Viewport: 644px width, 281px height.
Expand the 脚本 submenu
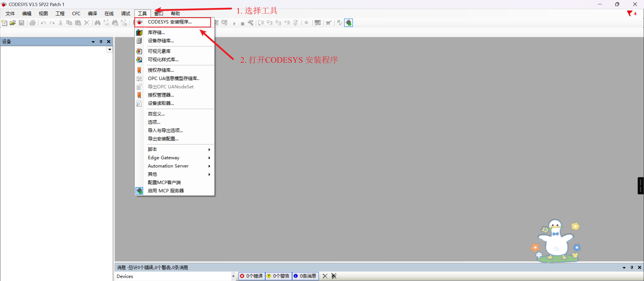175,149
